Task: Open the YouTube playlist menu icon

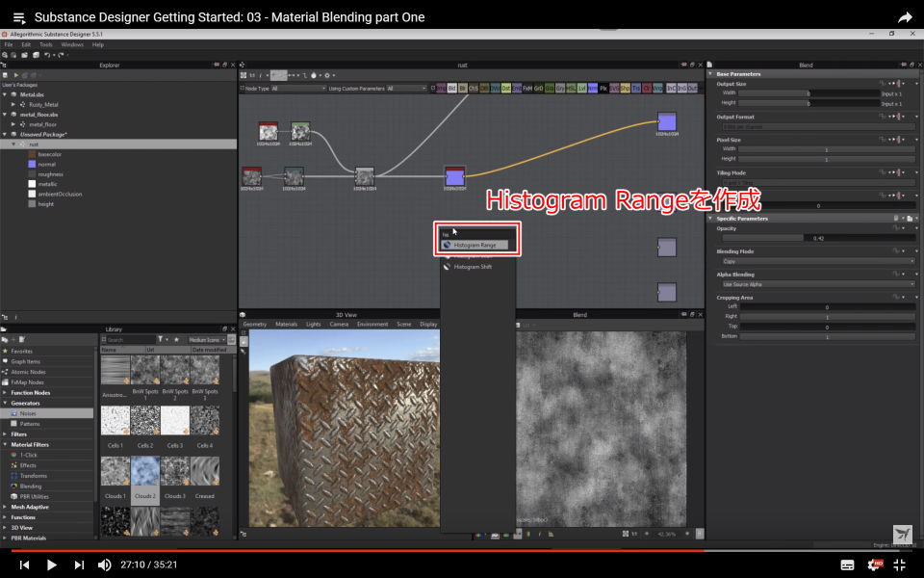Action: [19, 17]
